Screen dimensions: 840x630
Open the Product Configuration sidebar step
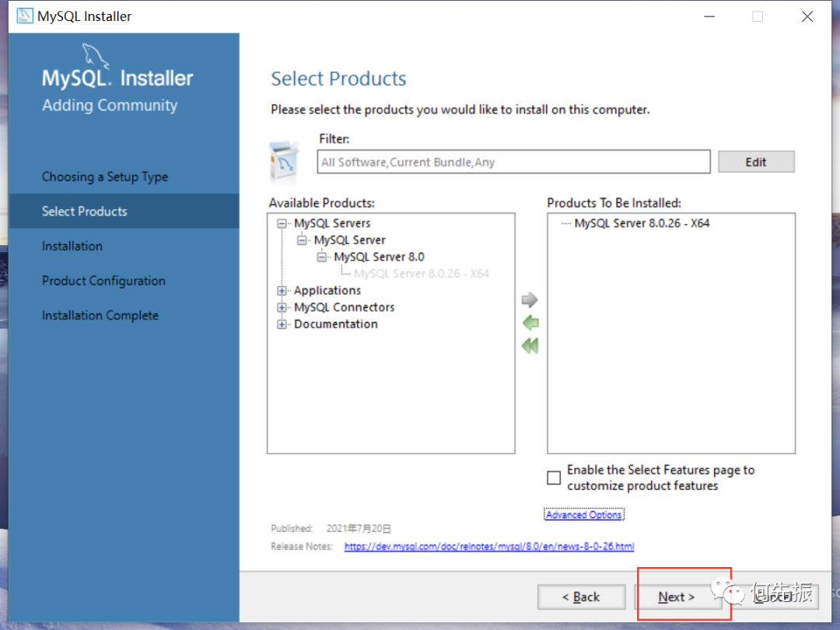click(104, 281)
